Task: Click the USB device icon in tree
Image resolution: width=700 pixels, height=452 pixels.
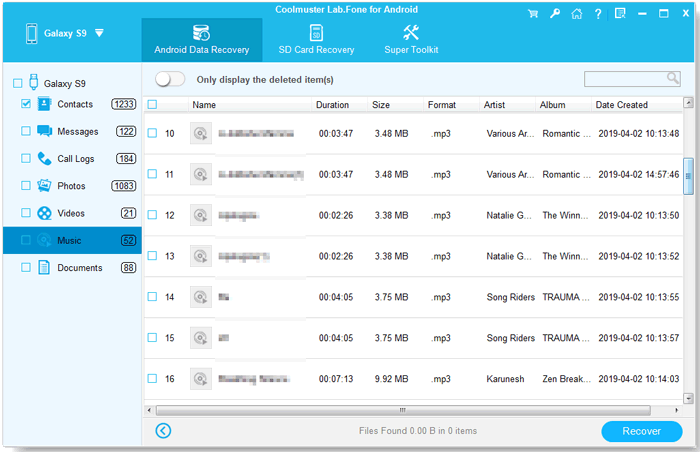Action: pyautogui.click(x=33, y=82)
